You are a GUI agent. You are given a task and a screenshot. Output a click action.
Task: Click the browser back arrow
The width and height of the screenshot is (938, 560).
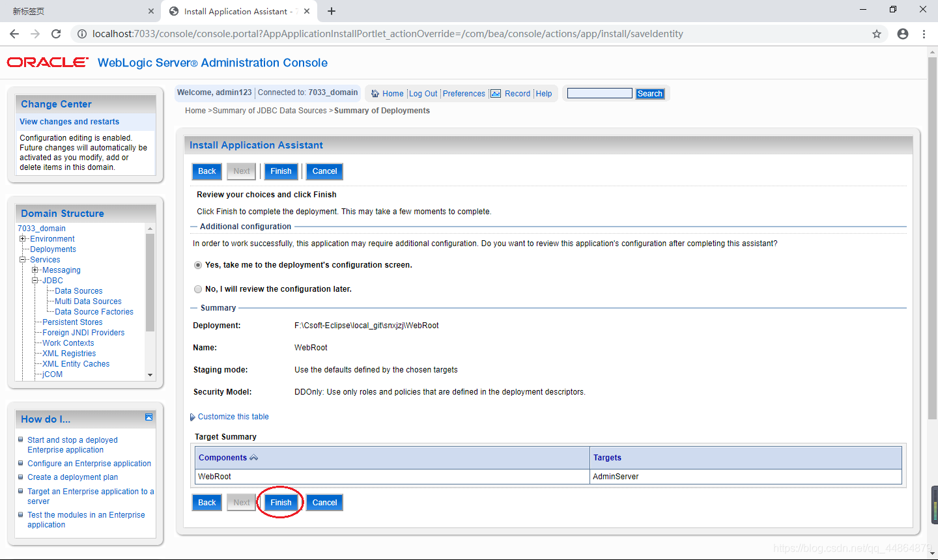14,34
